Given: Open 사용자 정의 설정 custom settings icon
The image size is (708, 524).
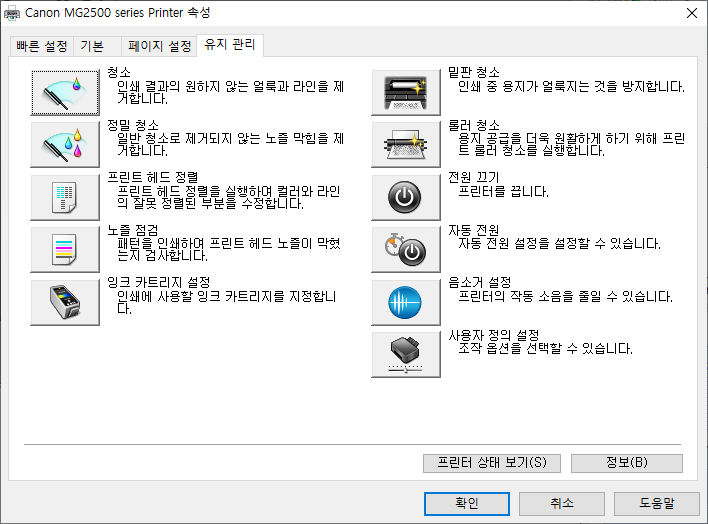Looking at the screenshot, I should coord(405,355).
